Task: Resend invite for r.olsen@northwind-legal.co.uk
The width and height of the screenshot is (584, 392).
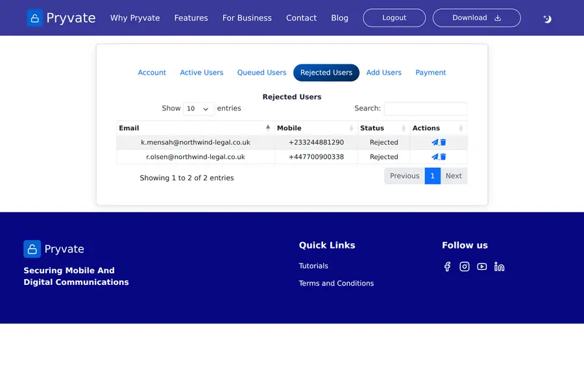Action: coord(435,157)
